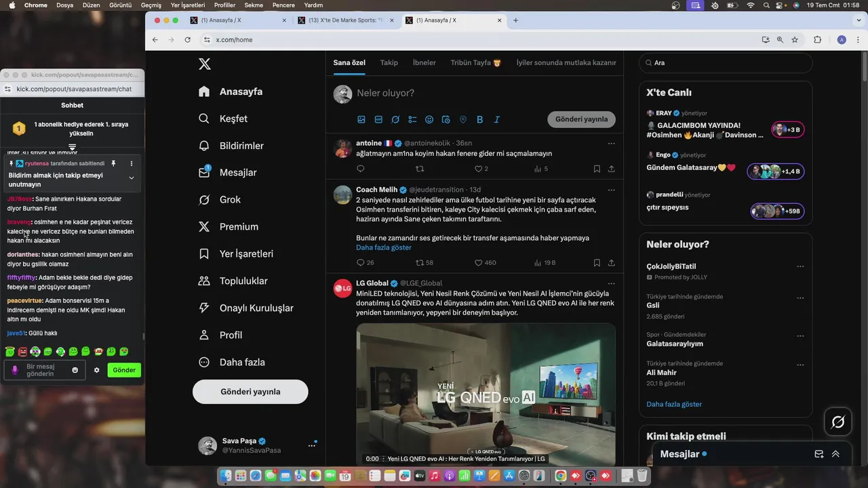Click Daha fazla göster under Neler oluyor
This screenshot has width=868, height=488.
tap(674, 405)
